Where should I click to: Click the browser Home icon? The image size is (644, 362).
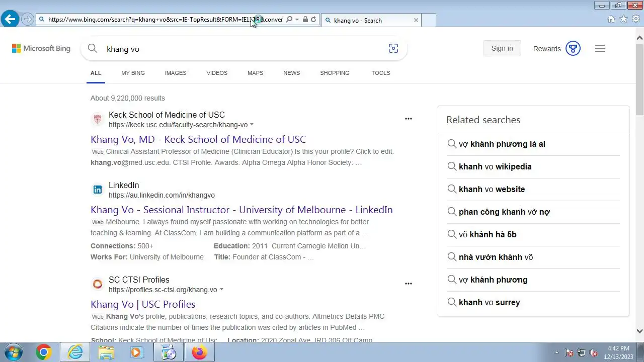(x=611, y=19)
